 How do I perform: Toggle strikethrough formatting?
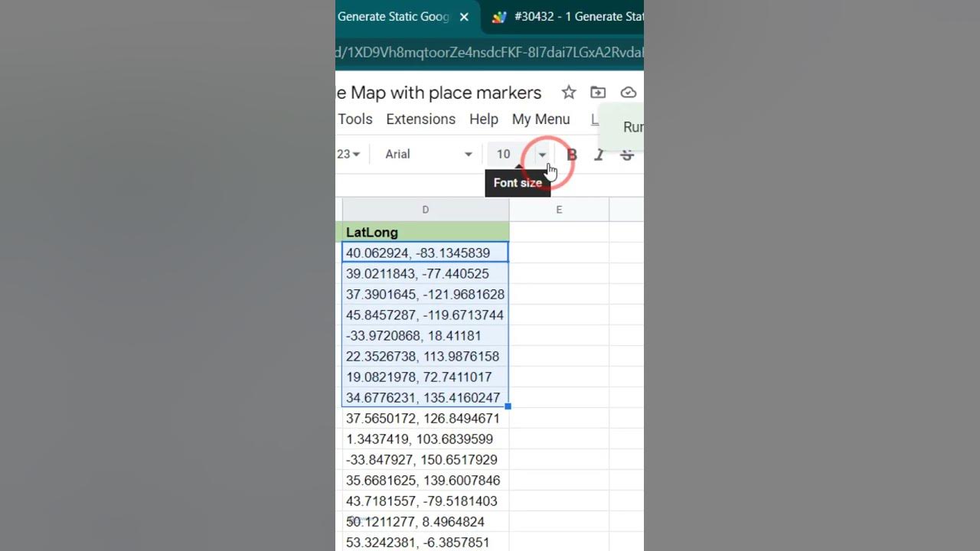click(x=627, y=155)
